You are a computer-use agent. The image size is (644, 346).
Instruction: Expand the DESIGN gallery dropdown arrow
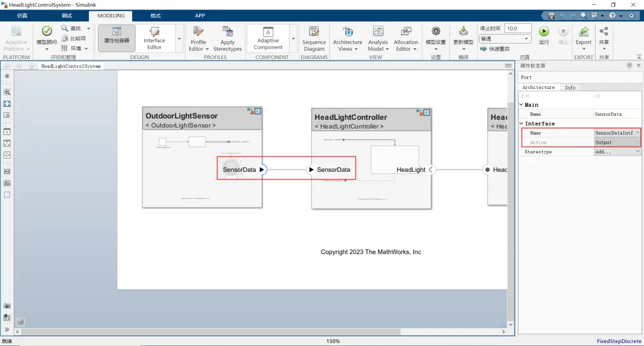179,39
